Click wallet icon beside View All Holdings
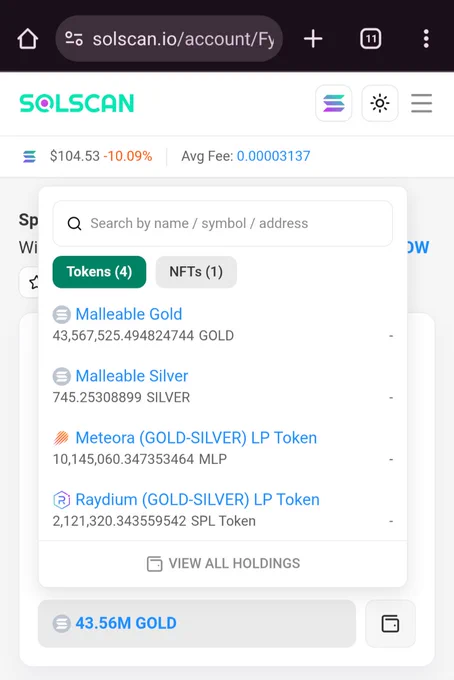This screenshot has width=454, height=680. [154, 564]
